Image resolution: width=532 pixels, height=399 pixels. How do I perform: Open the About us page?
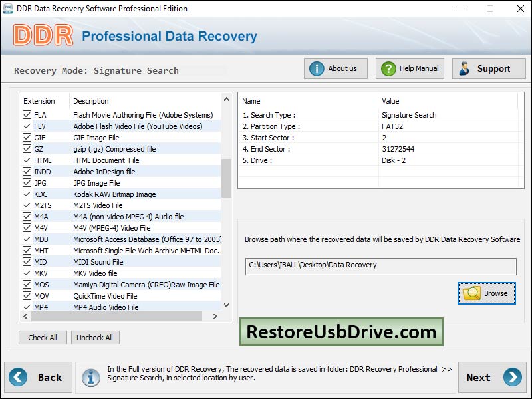(x=336, y=68)
